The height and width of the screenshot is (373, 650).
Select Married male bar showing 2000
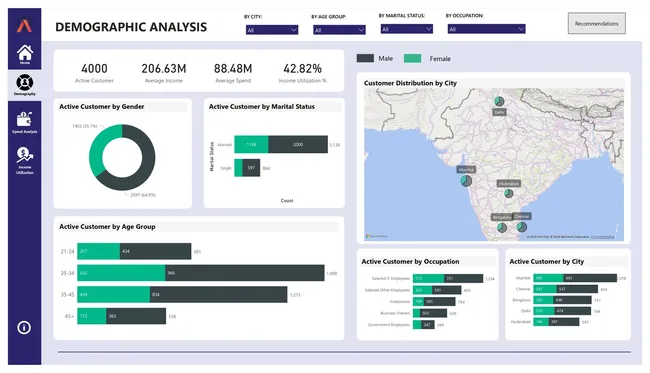298,144
